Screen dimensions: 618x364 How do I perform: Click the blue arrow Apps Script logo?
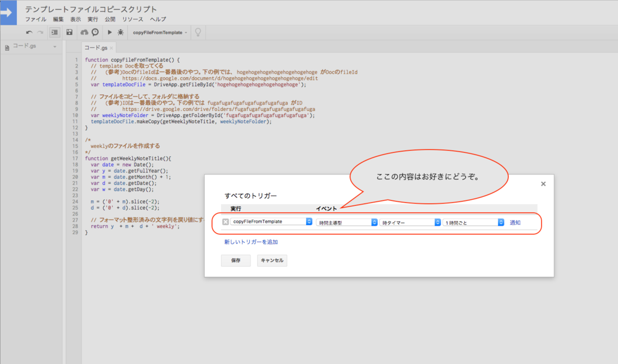point(8,12)
